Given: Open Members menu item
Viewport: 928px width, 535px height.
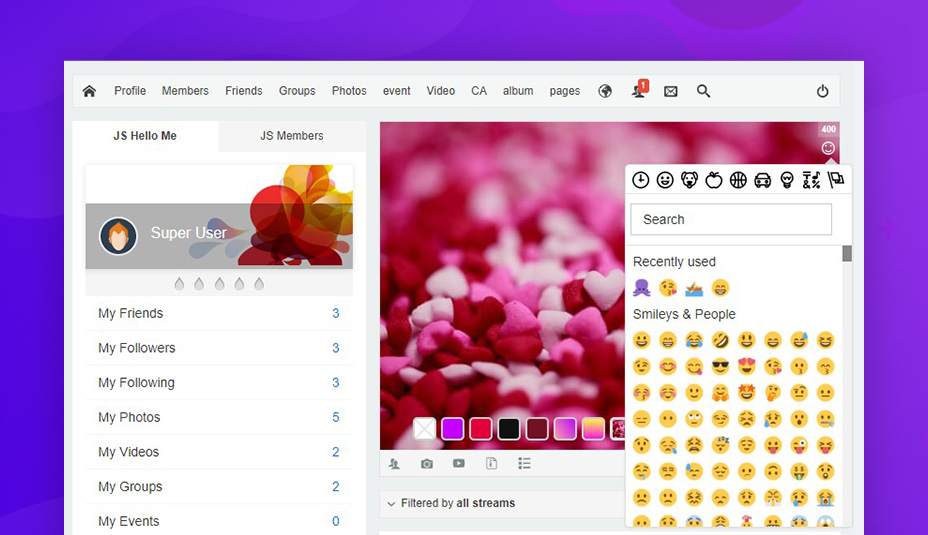Looking at the screenshot, I should tap(185, 91).
